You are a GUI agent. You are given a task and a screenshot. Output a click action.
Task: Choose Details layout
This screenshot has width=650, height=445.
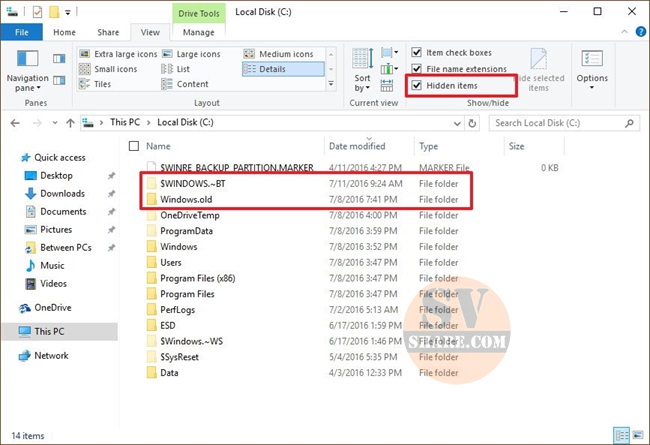pyautogui.click(x=283, y=69)
